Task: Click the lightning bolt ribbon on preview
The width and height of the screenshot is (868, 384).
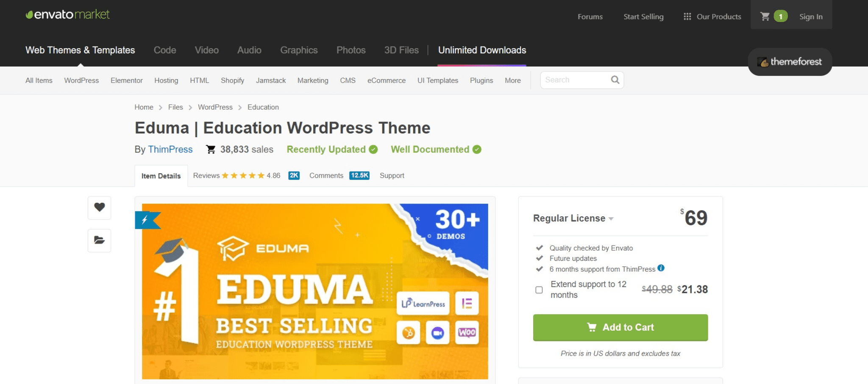Action: (x=147, y=220)
